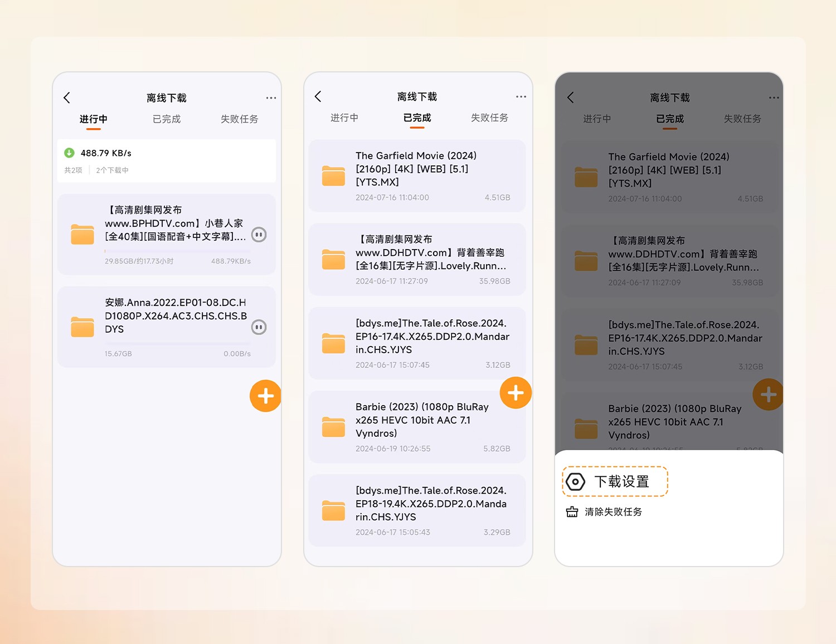Viewport: 836px width, 644px height.
Task: Click the 2个下载中 status label
Action: coord(112,170)
